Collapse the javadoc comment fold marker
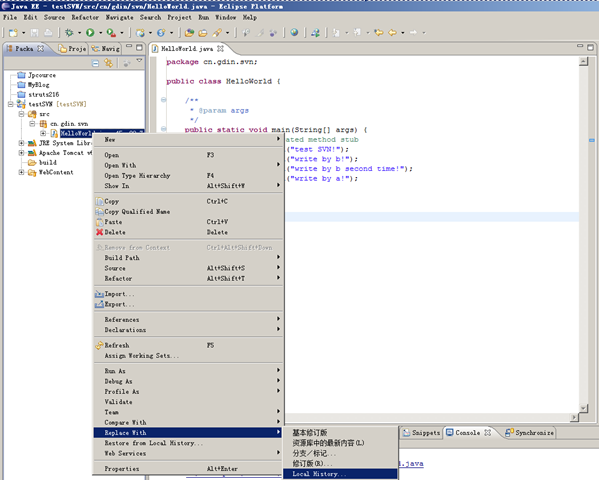 164,100
